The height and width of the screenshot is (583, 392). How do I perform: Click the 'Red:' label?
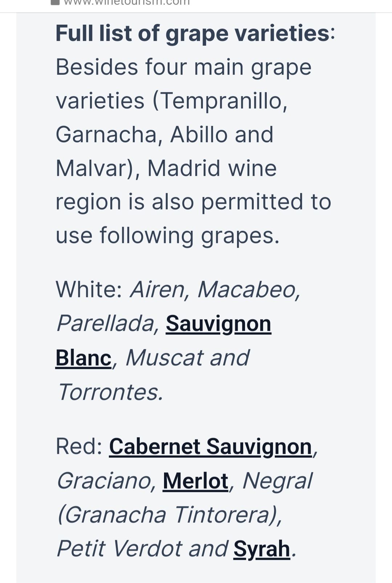coord(79,446)
